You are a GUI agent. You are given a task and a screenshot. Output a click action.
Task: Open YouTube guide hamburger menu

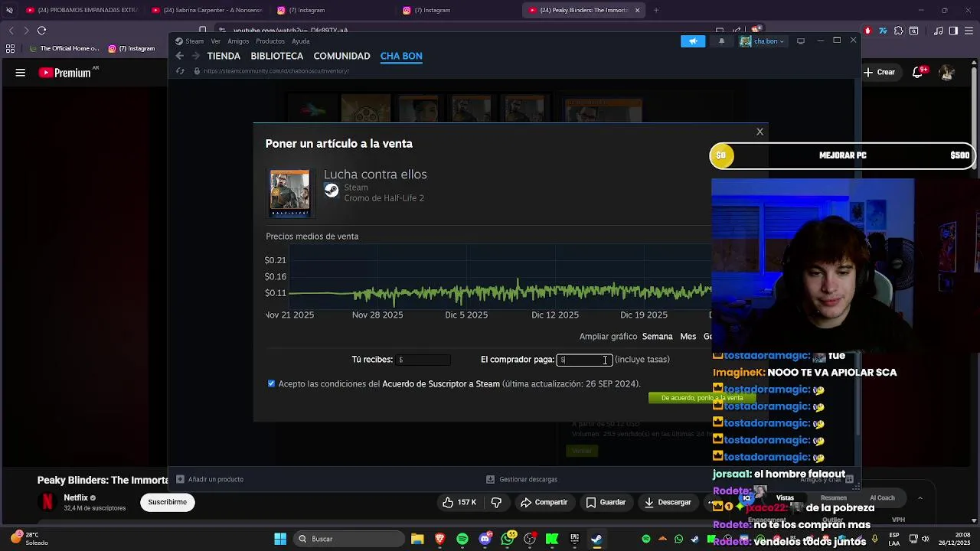click(21, 73)
